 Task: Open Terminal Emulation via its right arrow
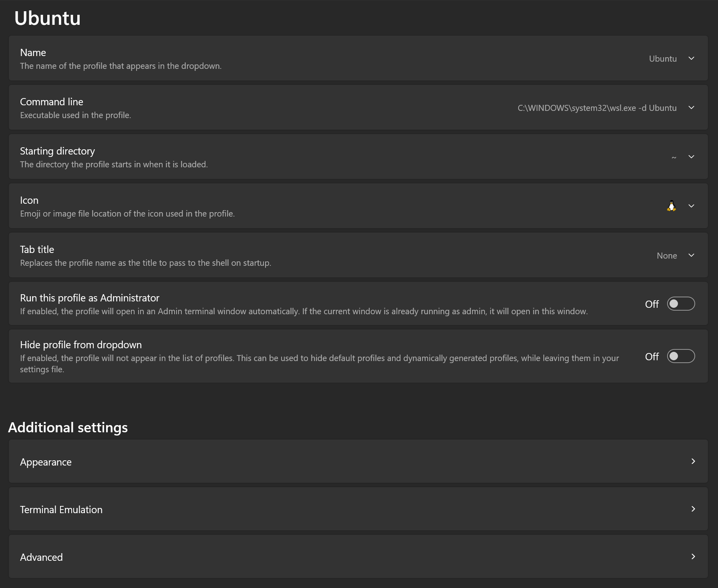[693, 509]
